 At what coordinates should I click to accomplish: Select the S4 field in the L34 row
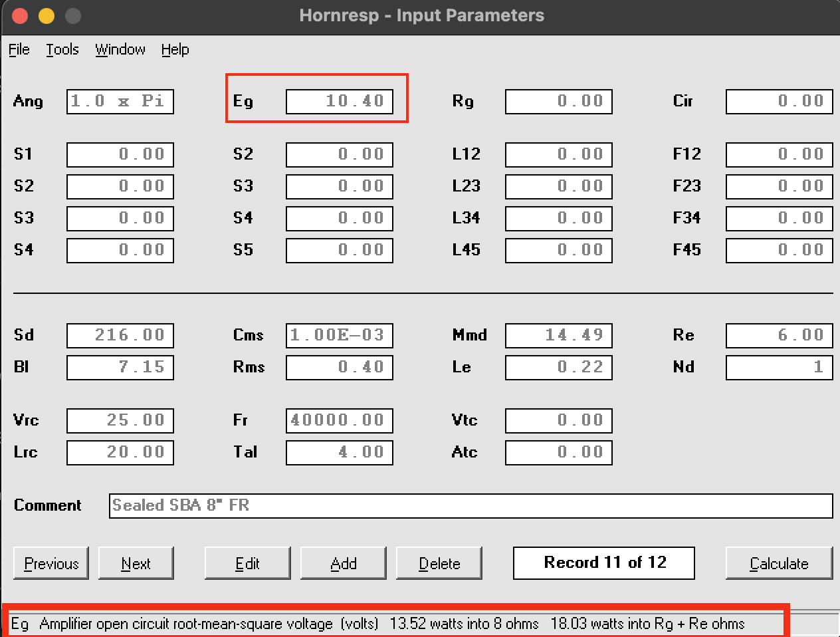pyautogui.click(x=340, y=219)
